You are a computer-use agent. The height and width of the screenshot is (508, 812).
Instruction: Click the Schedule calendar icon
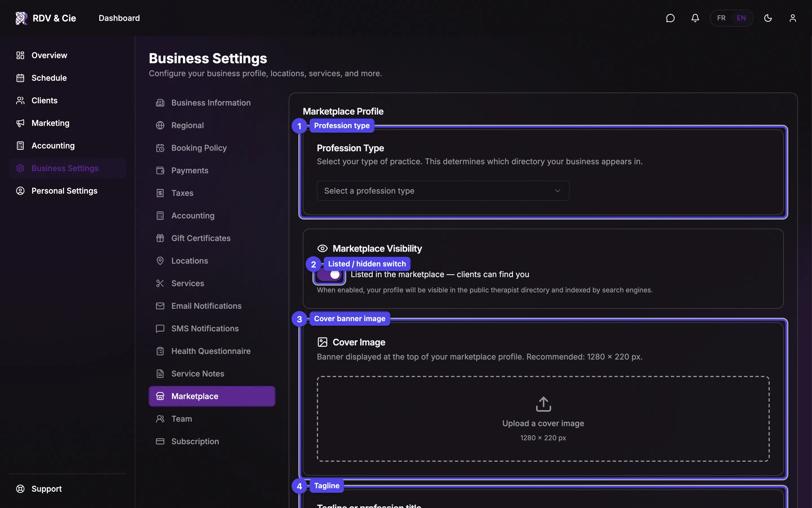click(20, 78)
